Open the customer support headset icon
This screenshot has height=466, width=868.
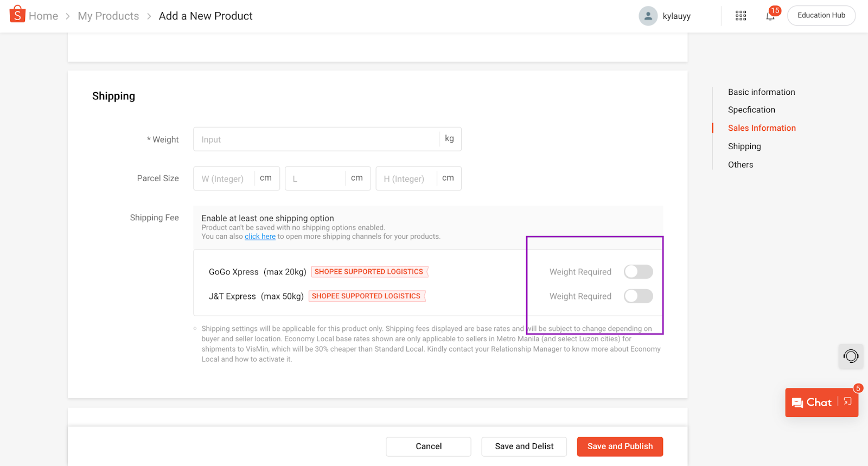pyautogui.click(x=851, y=356)
